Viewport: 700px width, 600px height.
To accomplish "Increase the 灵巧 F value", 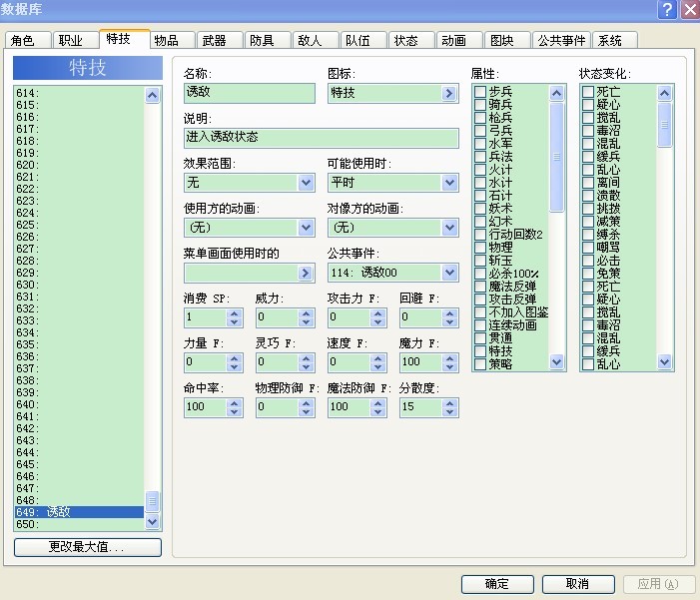I will [x=306, y=358].
